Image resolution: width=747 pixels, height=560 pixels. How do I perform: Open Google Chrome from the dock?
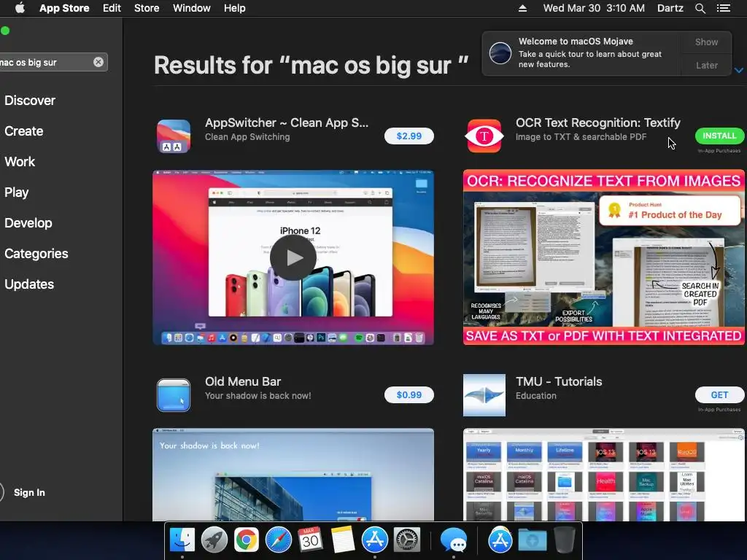pyautogui.click(x=247, y=540)
